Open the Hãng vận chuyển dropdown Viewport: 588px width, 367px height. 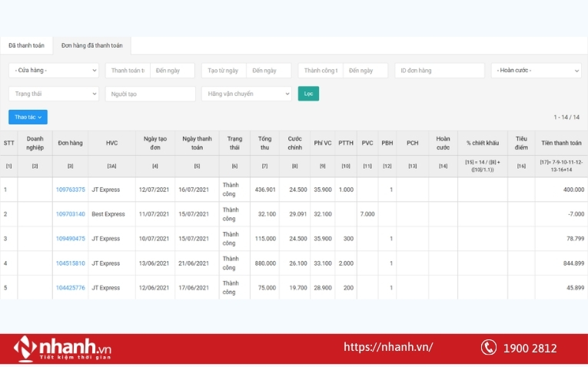[x=246, y=94]
